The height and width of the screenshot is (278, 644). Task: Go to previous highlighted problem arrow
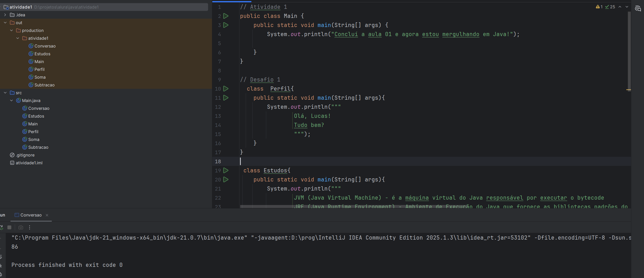pos(620,7)
